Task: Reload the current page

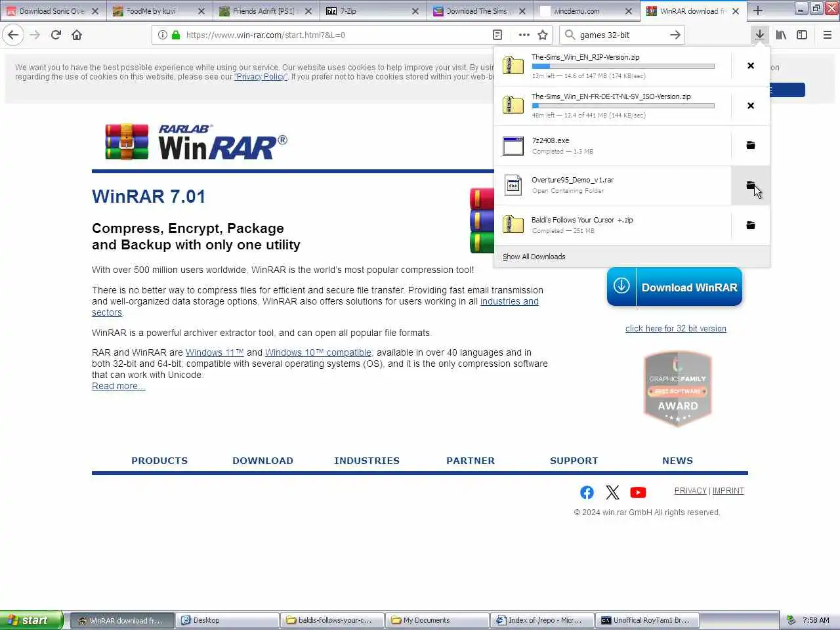Action: point(56,35)
